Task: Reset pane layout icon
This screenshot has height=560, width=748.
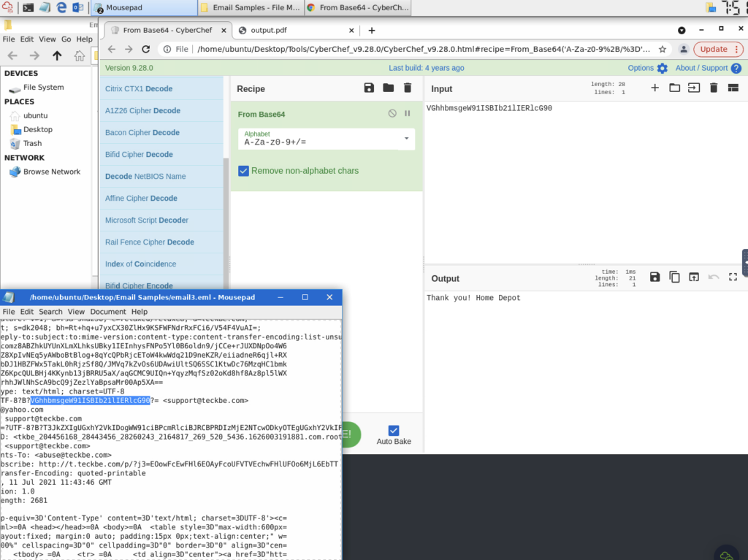Action: (x=733, y=88)
